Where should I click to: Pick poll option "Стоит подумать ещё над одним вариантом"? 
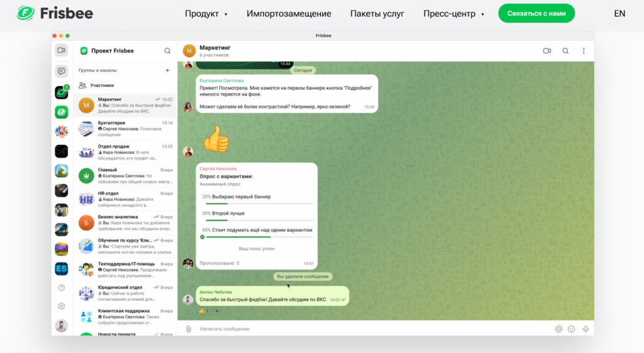(257, 230)
